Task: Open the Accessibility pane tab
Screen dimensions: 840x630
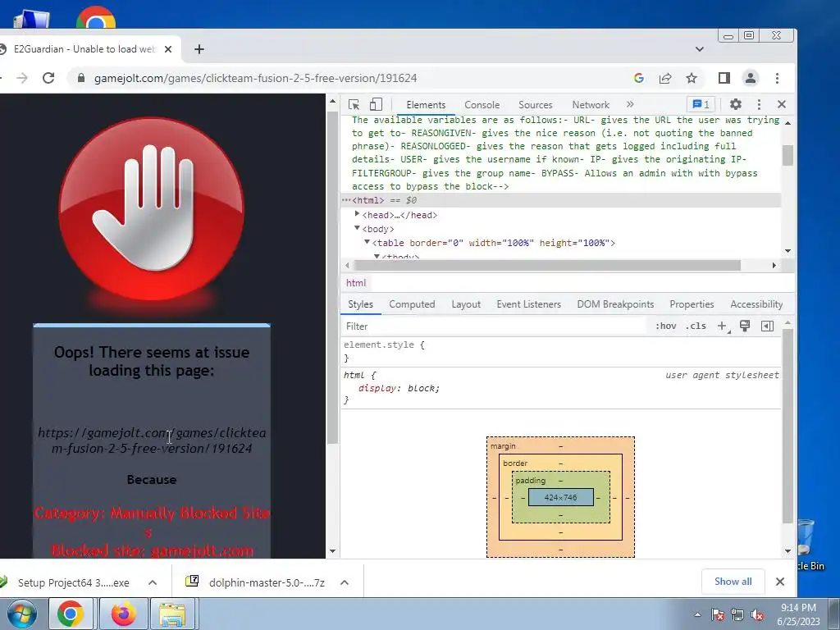Action: [756, 304]
